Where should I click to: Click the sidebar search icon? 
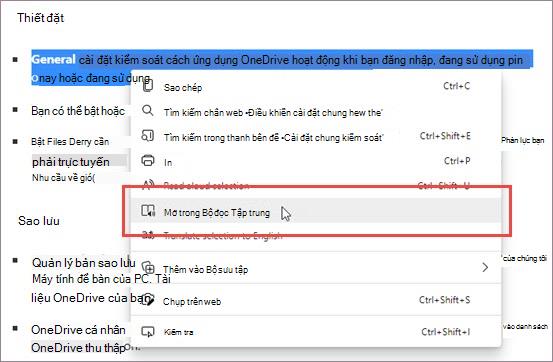147,135
